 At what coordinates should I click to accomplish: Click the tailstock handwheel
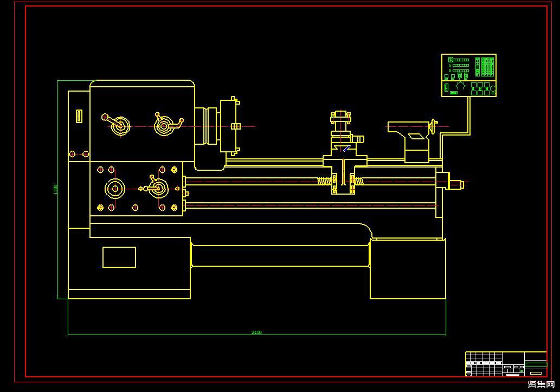(434, 126)
